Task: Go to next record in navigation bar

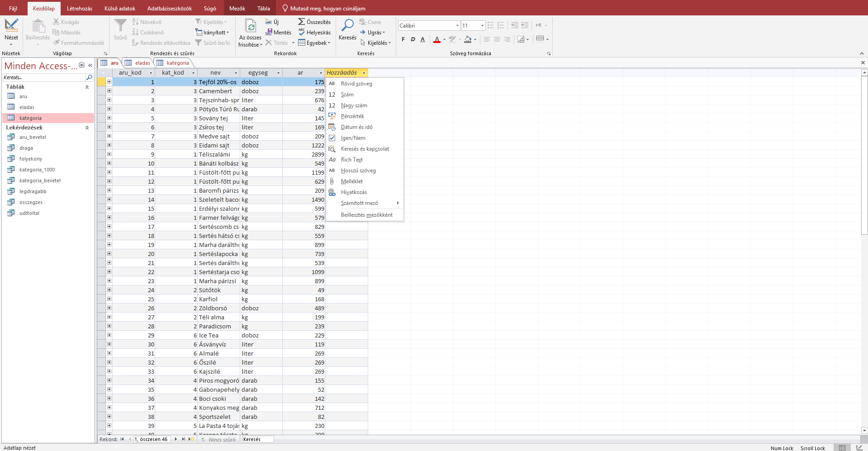Action: click(x=176, y=439)
